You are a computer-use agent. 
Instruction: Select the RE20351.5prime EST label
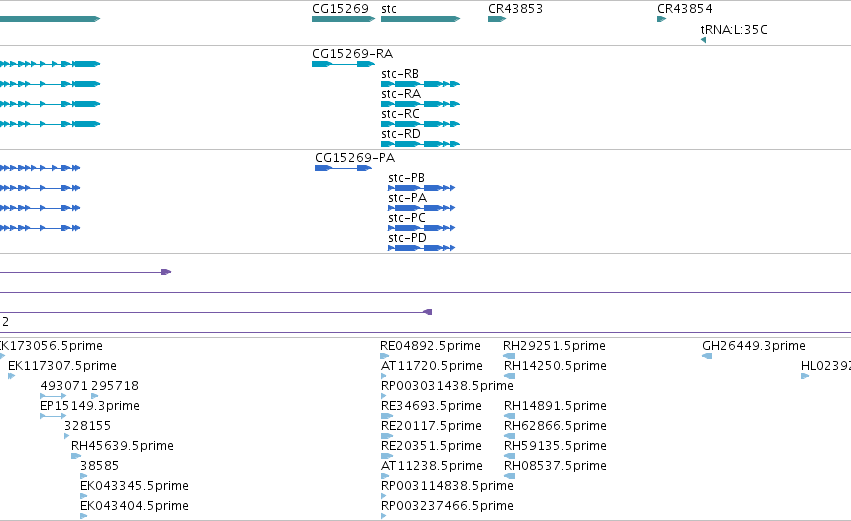[431, 446]
